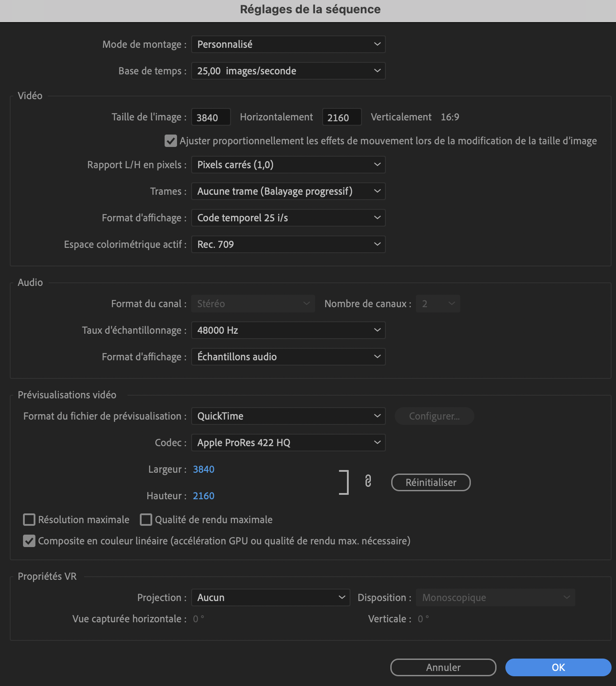Open the Base de temps dropdown
This screenshot has width=616, height=686.
(x=289, y=71)
